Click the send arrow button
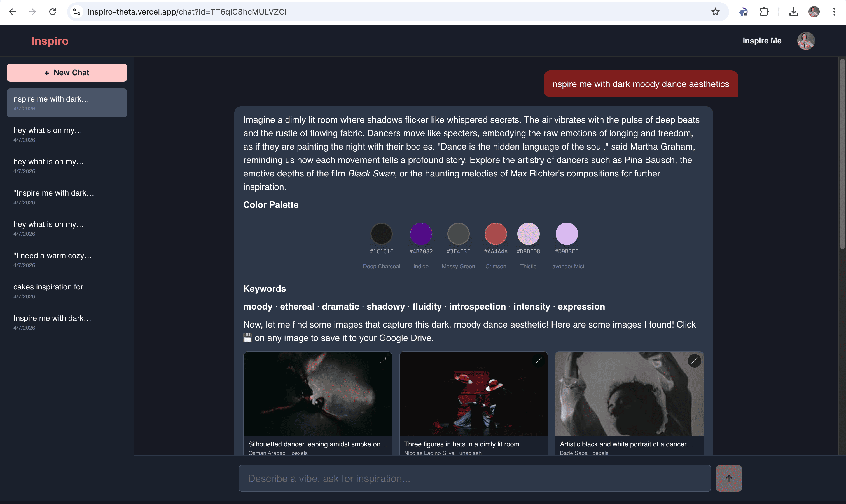 728,478
